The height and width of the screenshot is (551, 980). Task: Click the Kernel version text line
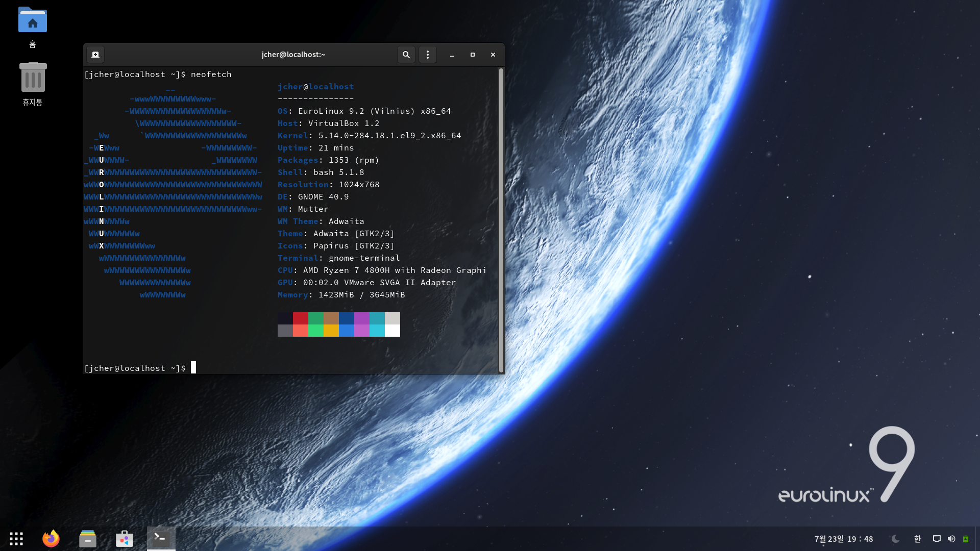pos(370,136)
